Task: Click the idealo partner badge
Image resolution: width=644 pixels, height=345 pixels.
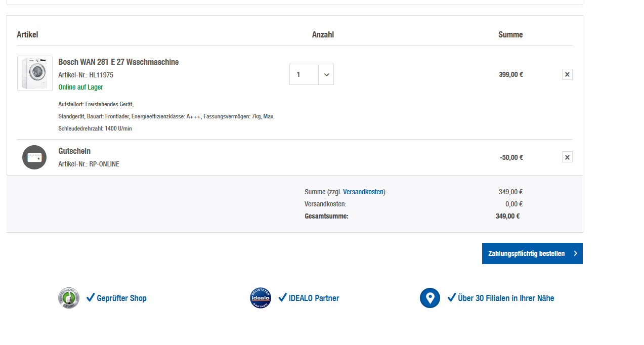Action: (x=261, y=298)
